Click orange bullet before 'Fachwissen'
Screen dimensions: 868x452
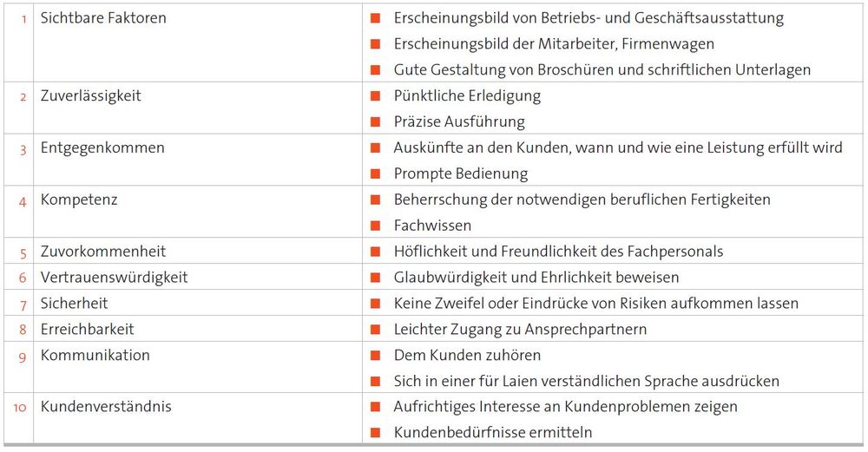[x=375, y=226]
